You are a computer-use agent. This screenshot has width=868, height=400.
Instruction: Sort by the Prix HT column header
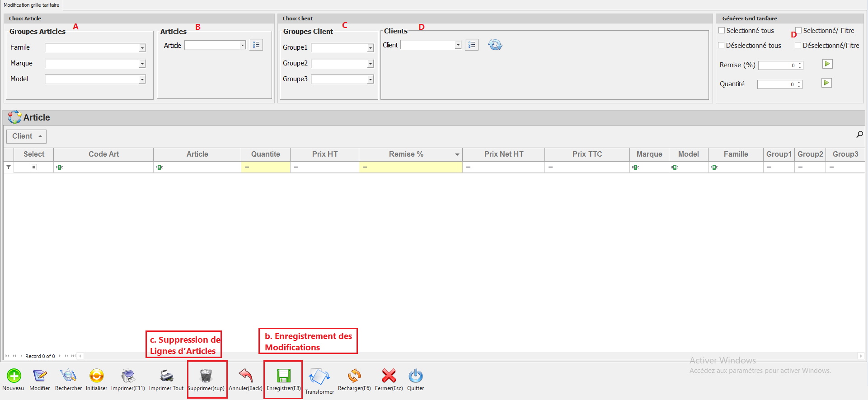(324, 154)
